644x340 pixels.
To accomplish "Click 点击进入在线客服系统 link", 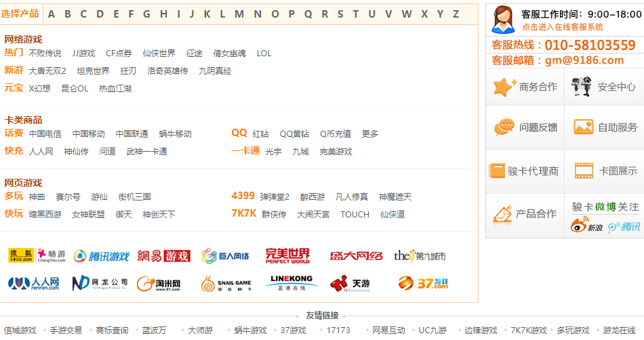I will (x=562, y=27).
